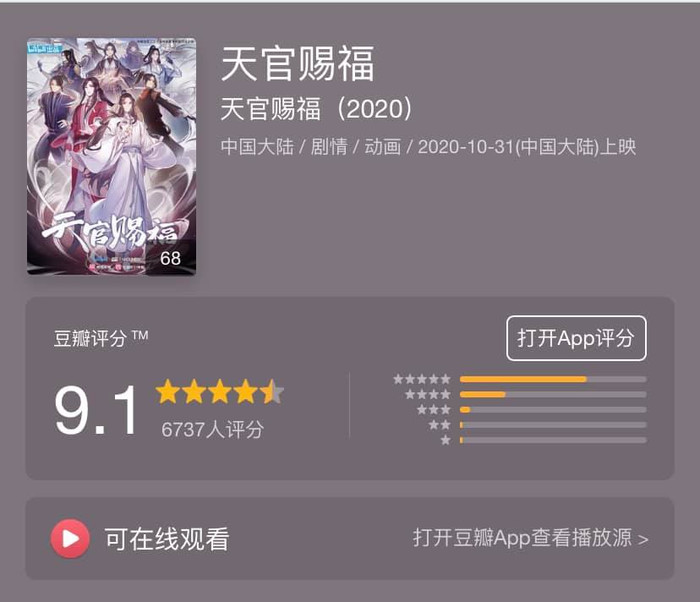700x602 pixels.
Task: Click the five gray stars icon row
Action: click(422, 379)
